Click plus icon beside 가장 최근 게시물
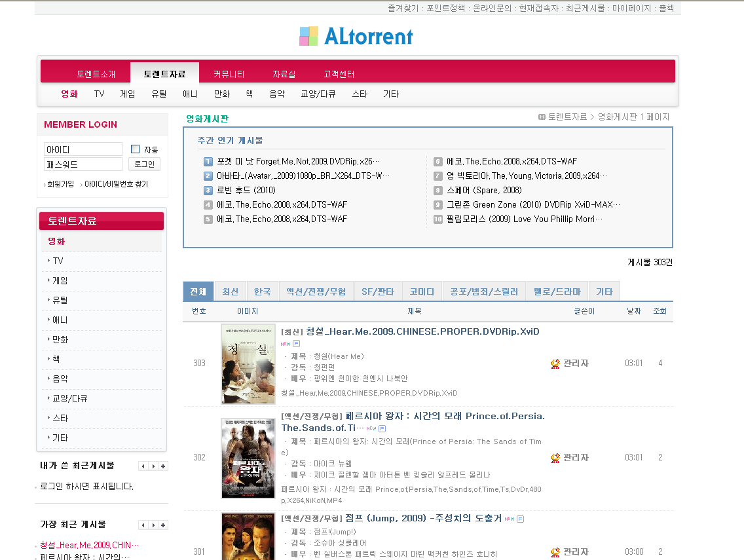This screenshot has height=560, width=744. [x=163, y=525]
